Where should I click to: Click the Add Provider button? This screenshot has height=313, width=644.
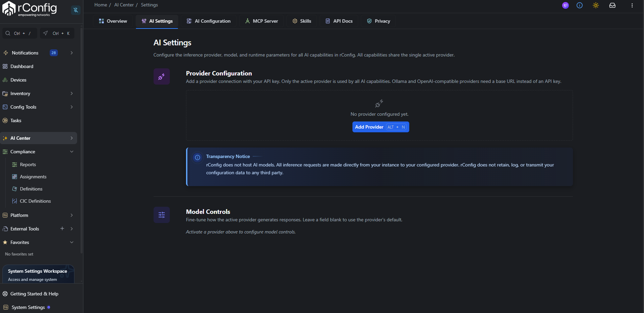coord(381,127)
